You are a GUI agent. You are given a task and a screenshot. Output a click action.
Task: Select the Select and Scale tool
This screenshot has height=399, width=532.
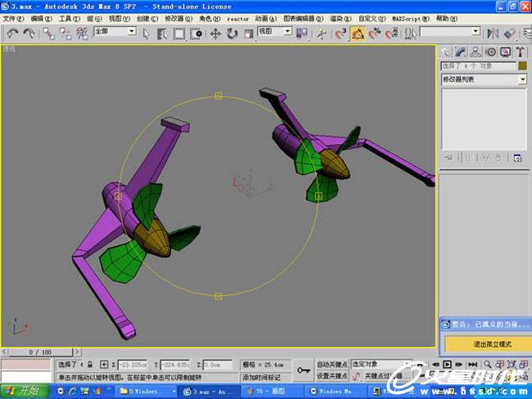pyautogui.click(x=249, y=34)
